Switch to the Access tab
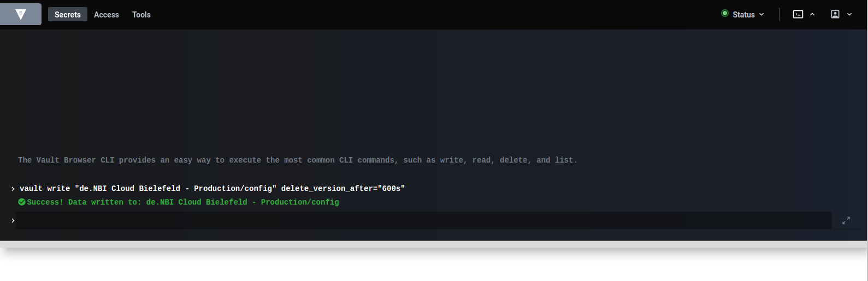The width and height of the screenshot is (868, 281). click(107, 15)
